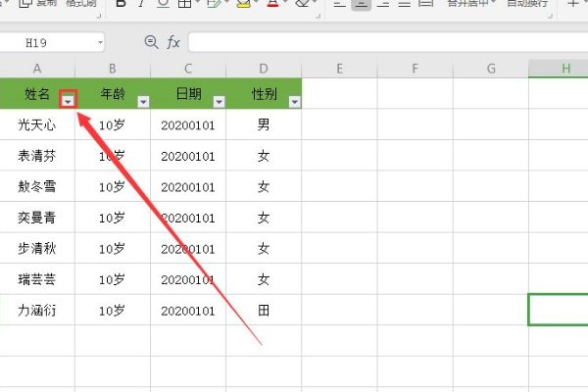Select the 女 cell in 表清芬 row

coord(264,155)
